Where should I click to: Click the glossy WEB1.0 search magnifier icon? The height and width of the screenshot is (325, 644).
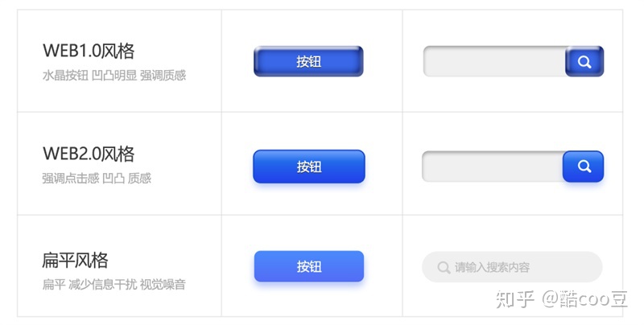[584, 62]
